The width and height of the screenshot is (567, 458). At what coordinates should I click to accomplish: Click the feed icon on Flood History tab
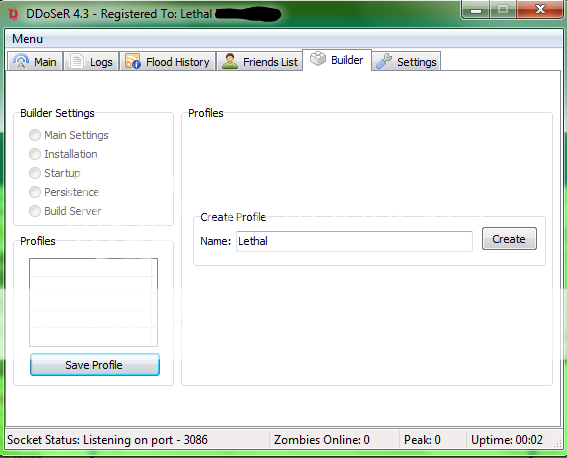click(x=132, y=61)
